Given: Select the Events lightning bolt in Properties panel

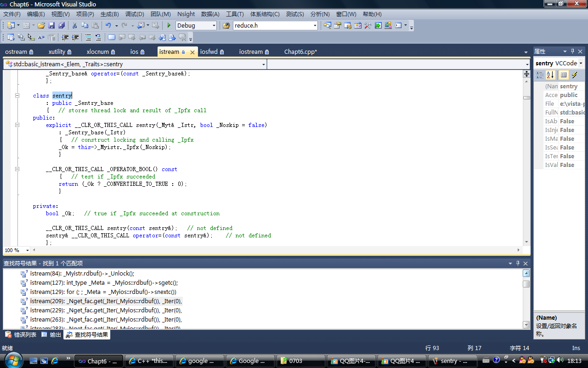Looking at the screenshot, I should 574,75.
